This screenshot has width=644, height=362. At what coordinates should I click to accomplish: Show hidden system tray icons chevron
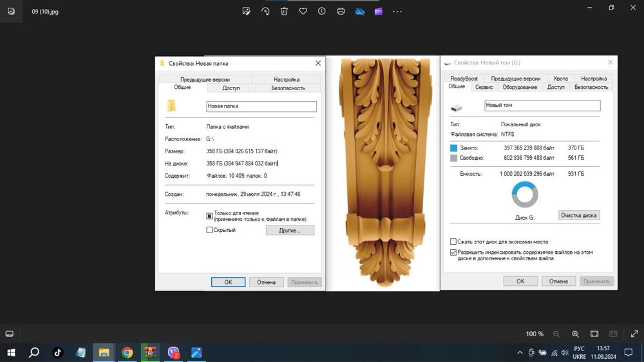520,353
